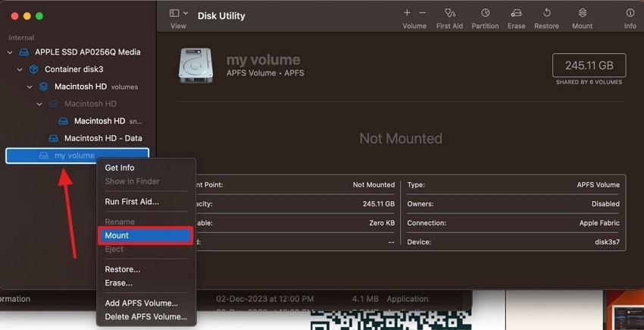Choose Add APFS Volume... menu item

pos(141,303)
